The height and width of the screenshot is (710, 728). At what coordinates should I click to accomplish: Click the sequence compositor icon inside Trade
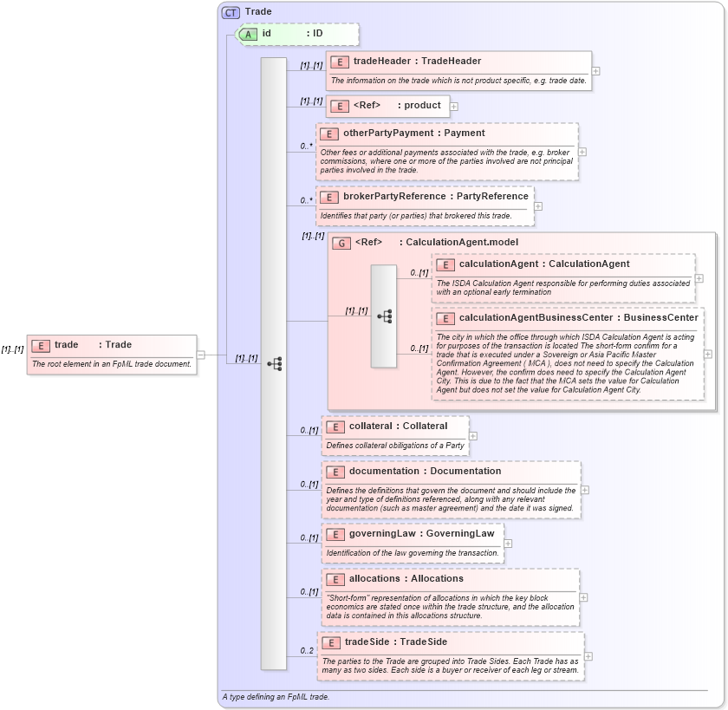[x=275, y=362]
